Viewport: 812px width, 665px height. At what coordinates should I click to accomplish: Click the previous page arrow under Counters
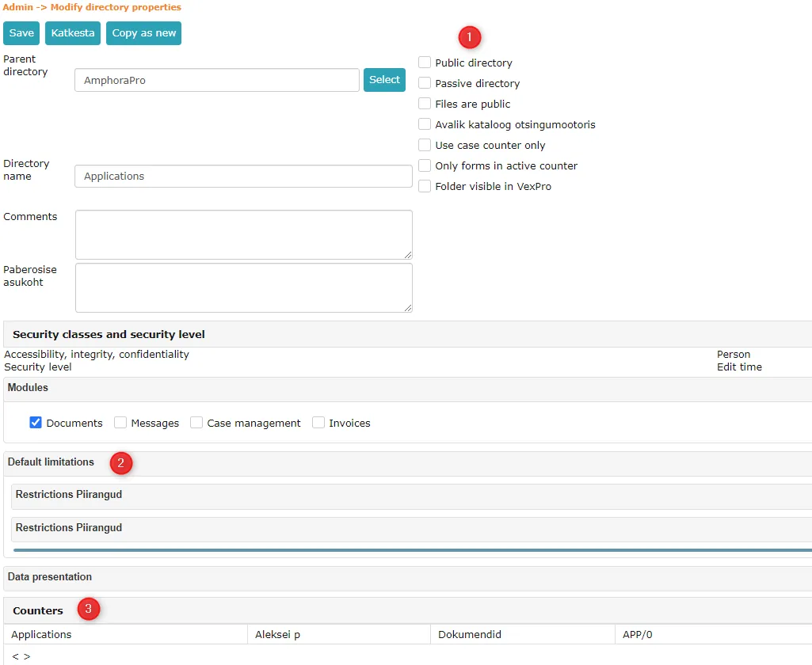[16, 657]
